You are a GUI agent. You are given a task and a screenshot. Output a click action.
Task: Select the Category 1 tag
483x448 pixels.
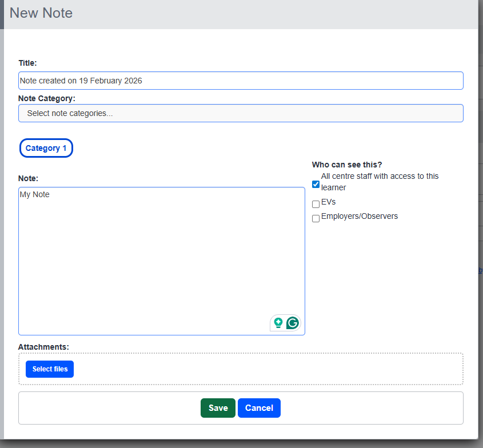46,148
